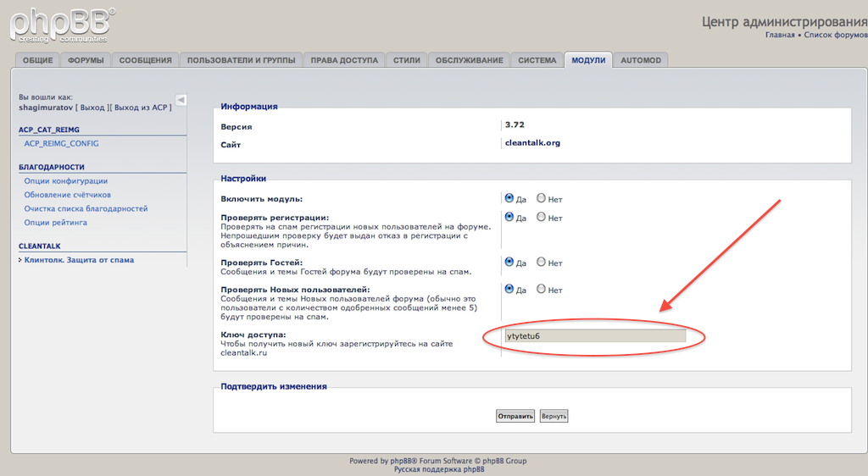Click the Отправить button
Image resolution: width=868 pixels, height=476 pixels.
[515, 416]
